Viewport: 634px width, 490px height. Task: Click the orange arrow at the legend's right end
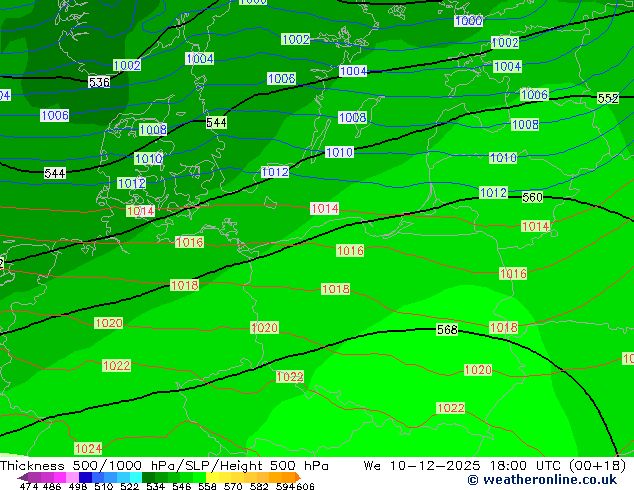[x=298, y=477]
